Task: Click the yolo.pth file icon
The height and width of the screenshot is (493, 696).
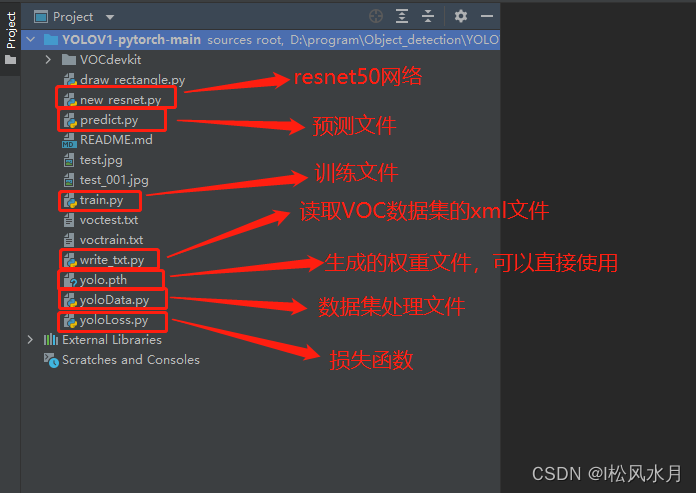Action: [70, 280]
